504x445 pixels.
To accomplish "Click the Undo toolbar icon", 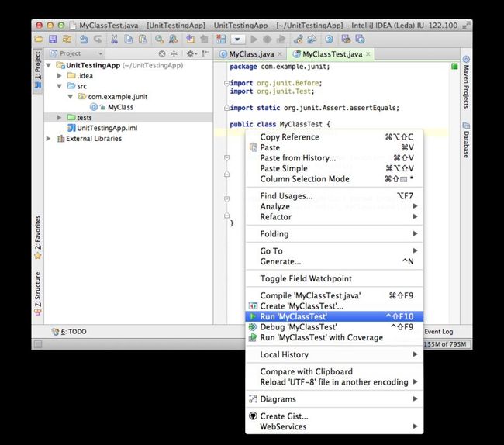I will [x=84, y=40].
